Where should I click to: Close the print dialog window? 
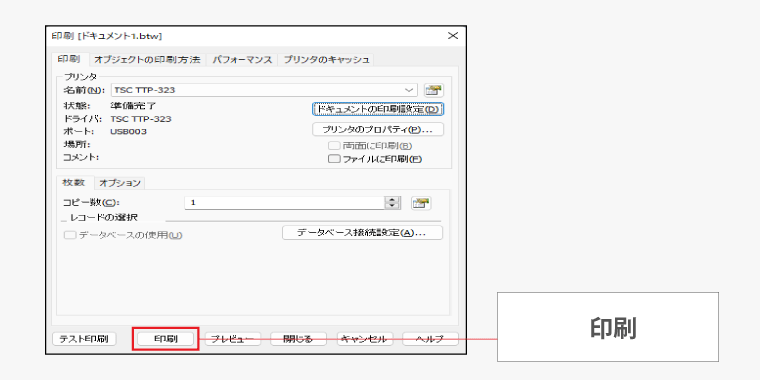pyautogui.click(x=453, y=36)
